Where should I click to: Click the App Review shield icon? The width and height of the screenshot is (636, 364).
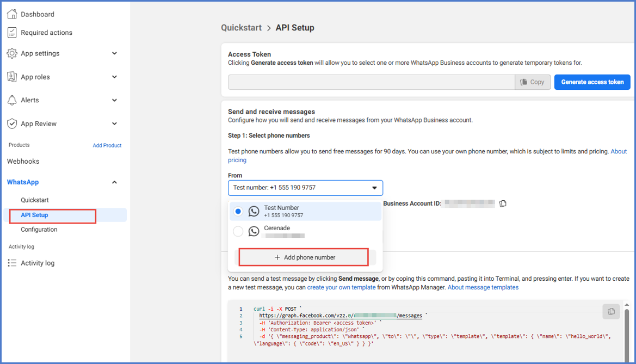point(12,124)
